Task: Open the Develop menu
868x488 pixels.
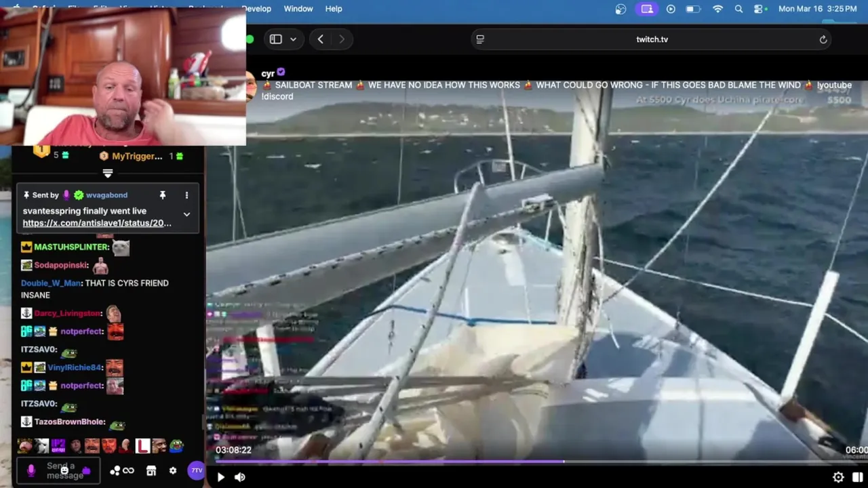Action: (256, 9)
